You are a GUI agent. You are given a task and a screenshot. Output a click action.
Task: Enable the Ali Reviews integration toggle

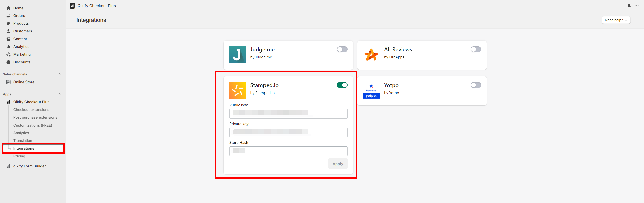pos(476,49)
